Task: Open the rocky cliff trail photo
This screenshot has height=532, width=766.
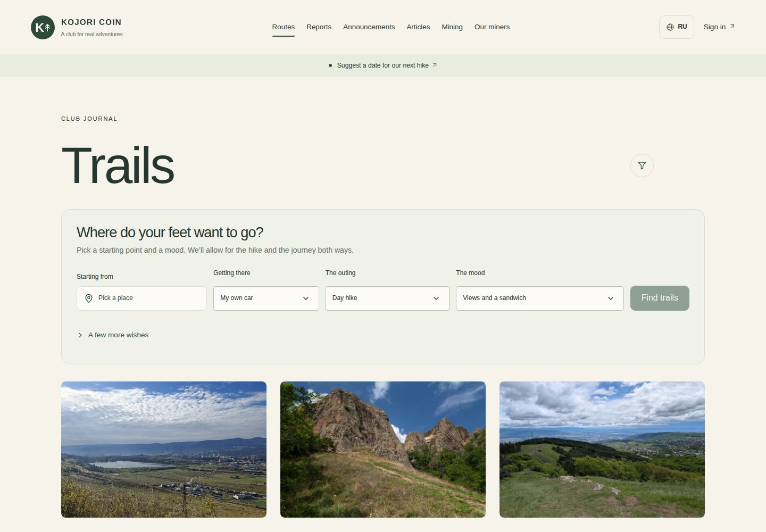Action: point(383,450)
